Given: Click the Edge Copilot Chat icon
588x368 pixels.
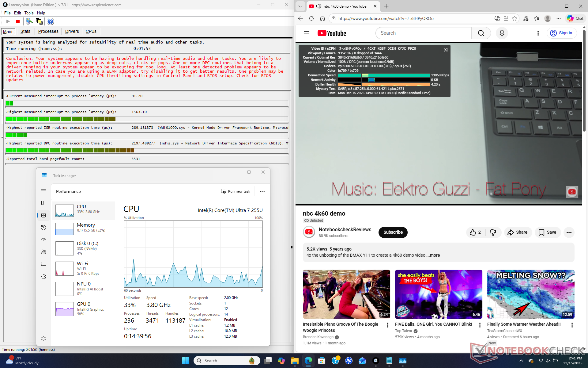Looking at the screenshot, I should pos(575,18).
